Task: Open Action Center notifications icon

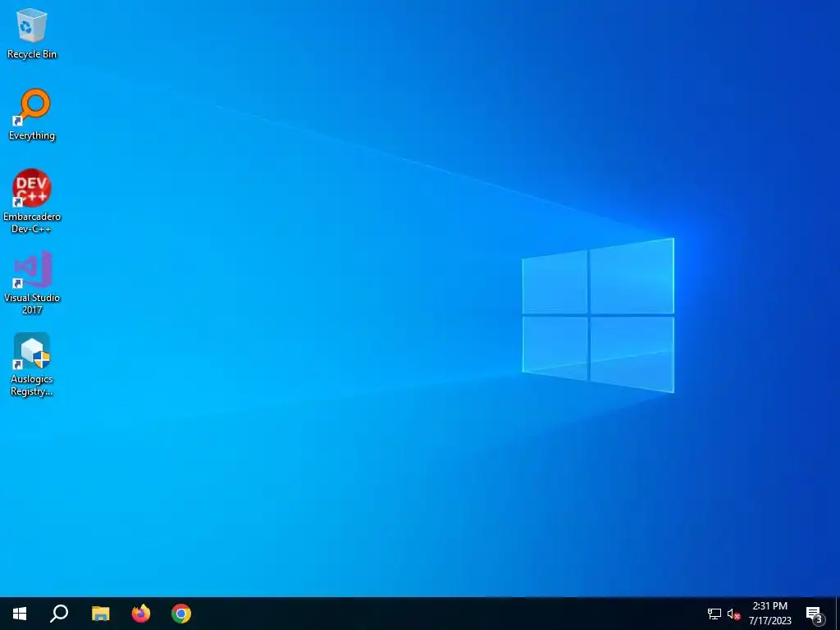Action: pos(814,614)
